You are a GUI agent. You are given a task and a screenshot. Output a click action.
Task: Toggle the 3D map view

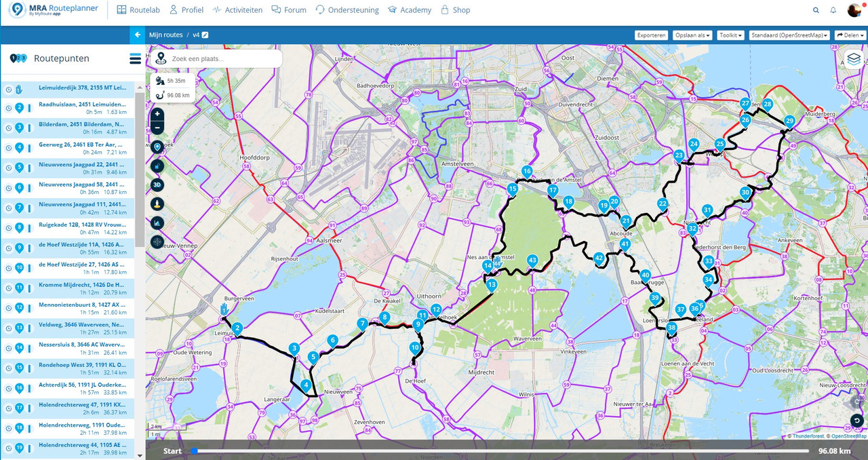pyautogui.click(x=157, y=185)
